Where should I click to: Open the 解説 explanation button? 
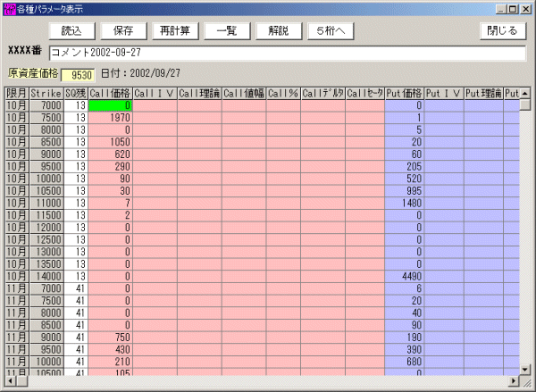[279, 31]
